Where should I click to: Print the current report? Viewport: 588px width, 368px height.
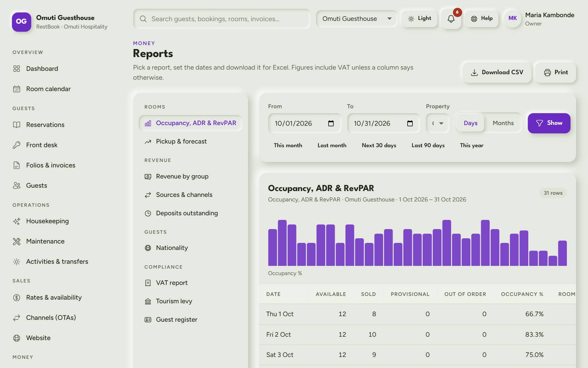(556, 72)
